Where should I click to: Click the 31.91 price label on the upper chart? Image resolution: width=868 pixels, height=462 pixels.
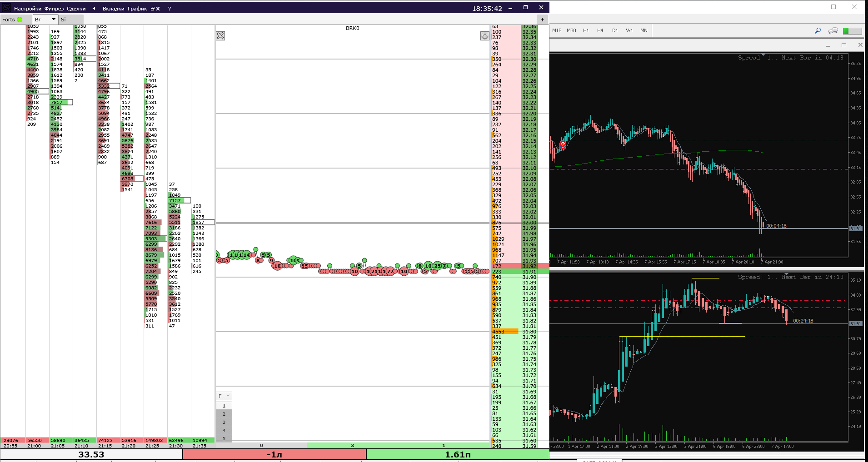tap(856, 229)
